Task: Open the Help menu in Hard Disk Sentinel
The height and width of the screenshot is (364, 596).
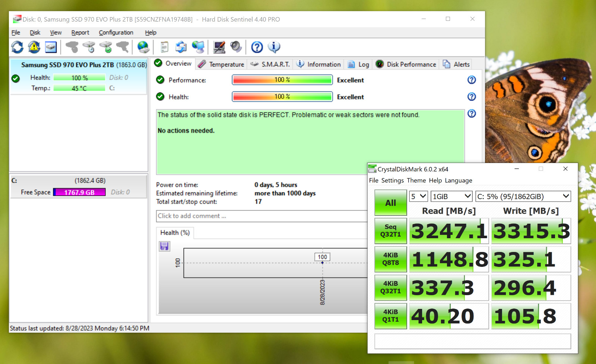Action: point(150,32)
